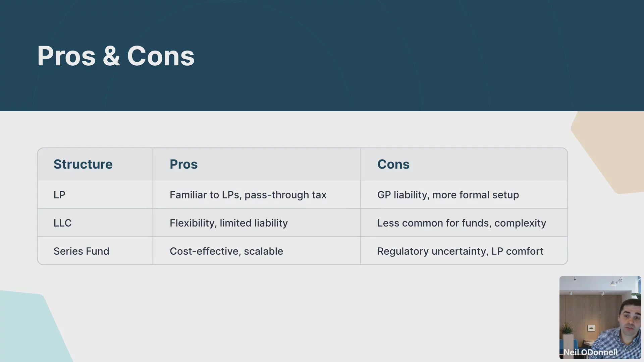Open the presenter webcam thumbnail
This screenshot has width=644, height=362.
(x=600, y=317)
